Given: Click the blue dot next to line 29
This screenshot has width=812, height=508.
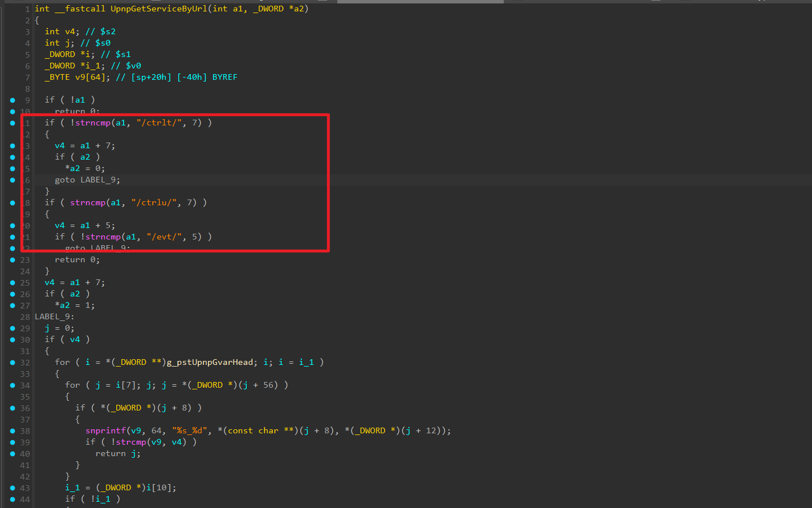Looking at the screenshot, I should 13,328.
